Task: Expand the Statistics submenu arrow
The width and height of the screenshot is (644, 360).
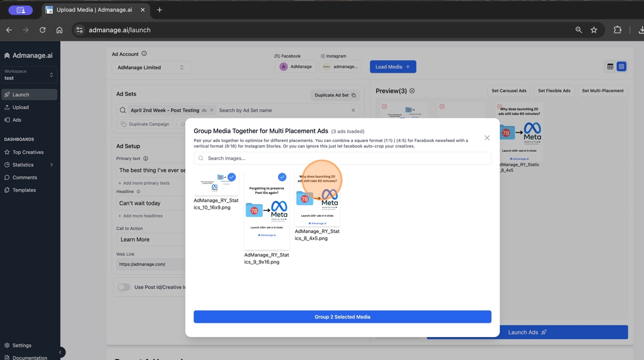Action: (51, 165)
